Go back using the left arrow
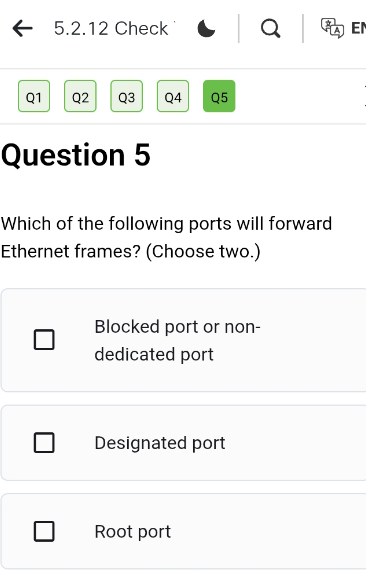The height and width of the screenshot is (584, 366). point(22,28)
